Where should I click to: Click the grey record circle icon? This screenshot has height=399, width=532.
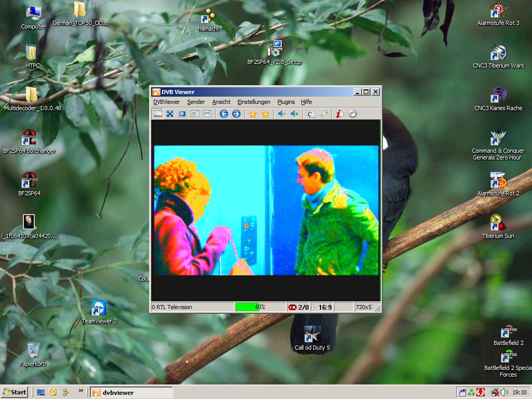353,114
